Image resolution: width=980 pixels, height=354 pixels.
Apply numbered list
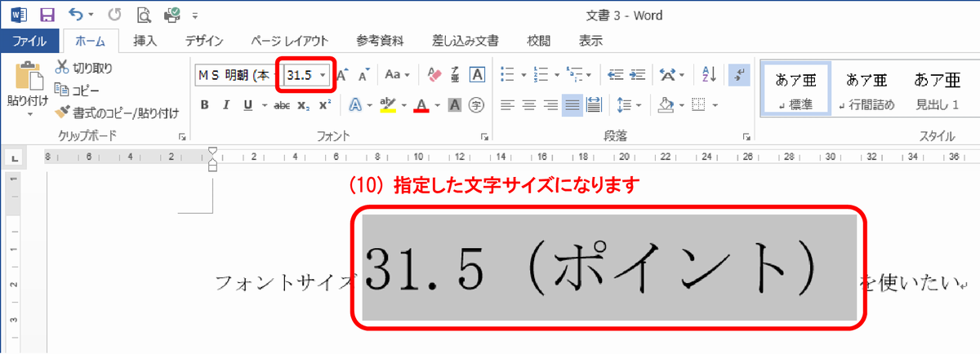[541, 74]
